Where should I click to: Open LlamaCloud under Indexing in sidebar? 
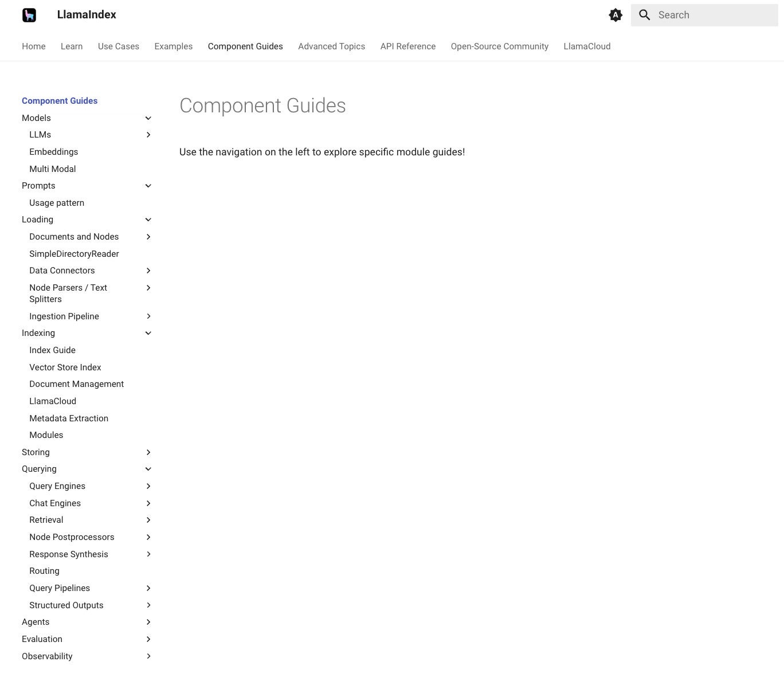[53, 401]
